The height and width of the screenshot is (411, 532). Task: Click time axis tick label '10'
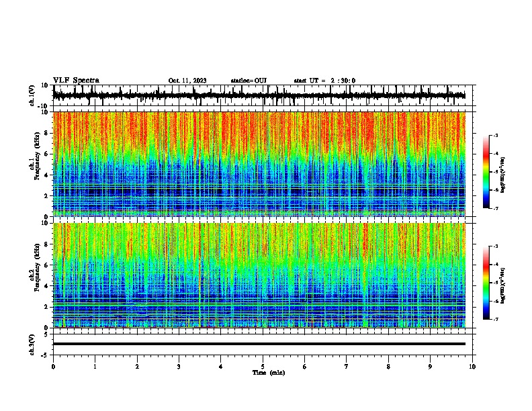(472, 367)
